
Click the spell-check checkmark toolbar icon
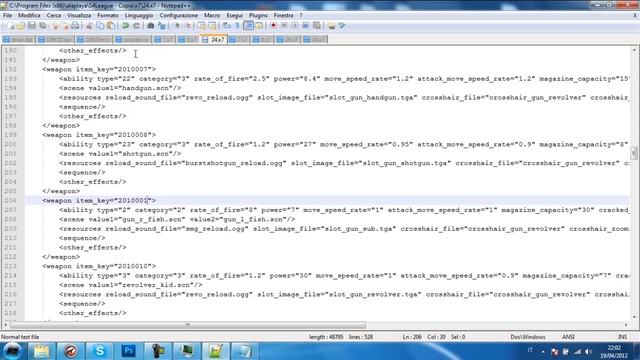click(342, 26)
